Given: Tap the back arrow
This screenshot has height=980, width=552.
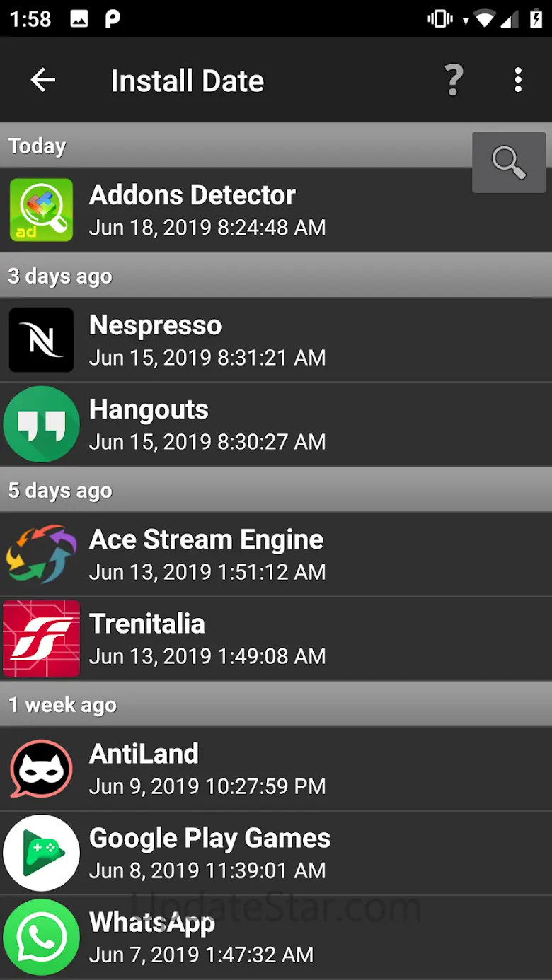Looking at the screenshot, I should pos(42,81).
